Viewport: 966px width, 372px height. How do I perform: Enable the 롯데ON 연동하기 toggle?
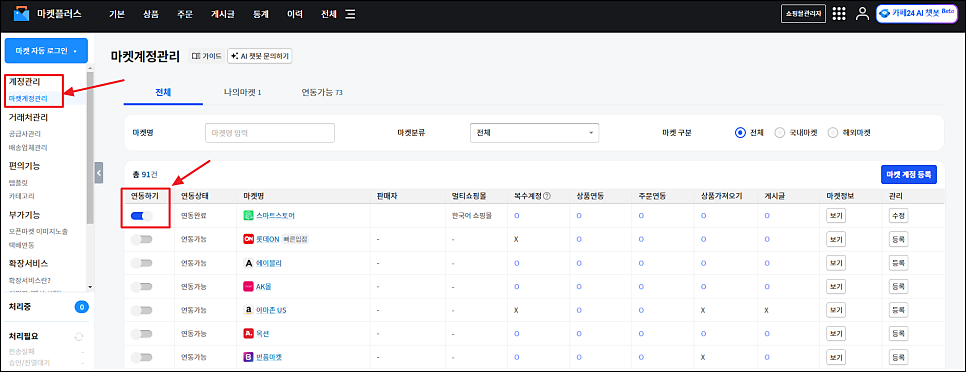(142, 239)
